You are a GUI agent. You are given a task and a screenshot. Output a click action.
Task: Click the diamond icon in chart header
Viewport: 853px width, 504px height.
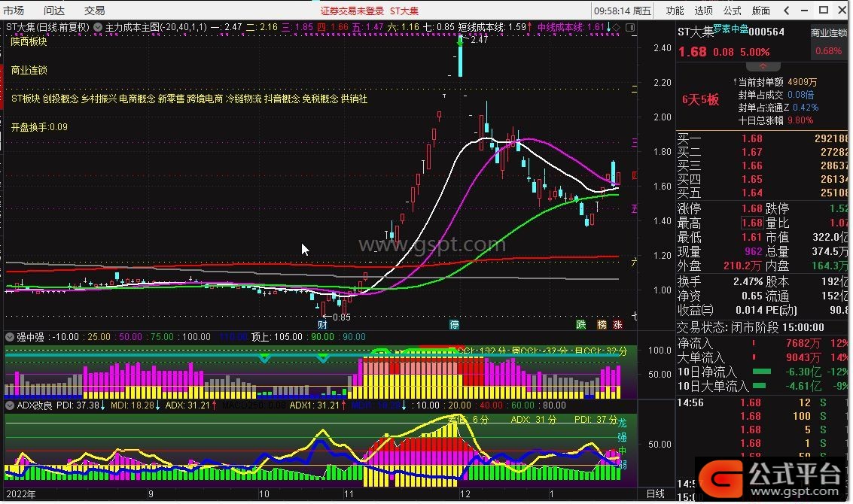coord(617,26)
